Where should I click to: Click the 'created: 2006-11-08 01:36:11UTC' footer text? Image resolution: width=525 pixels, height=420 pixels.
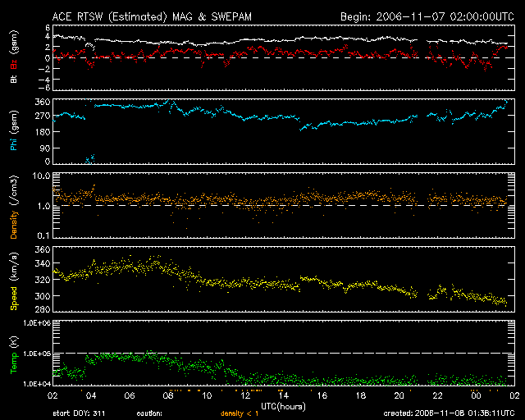point(449,413)
